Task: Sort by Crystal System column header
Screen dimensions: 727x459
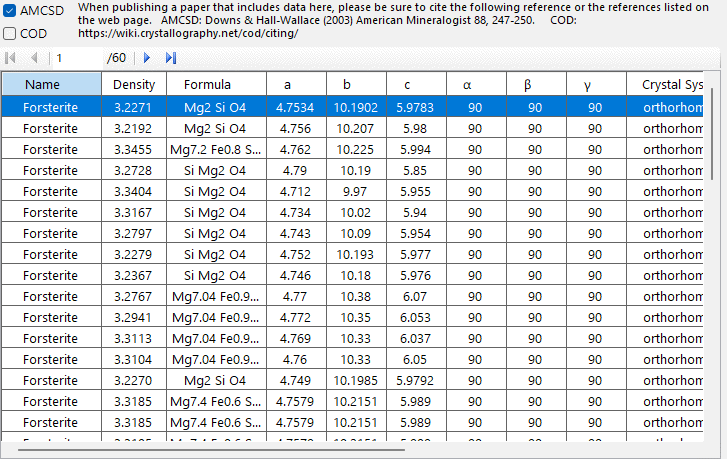Action: pyautogui.click(x=665, y=84)
